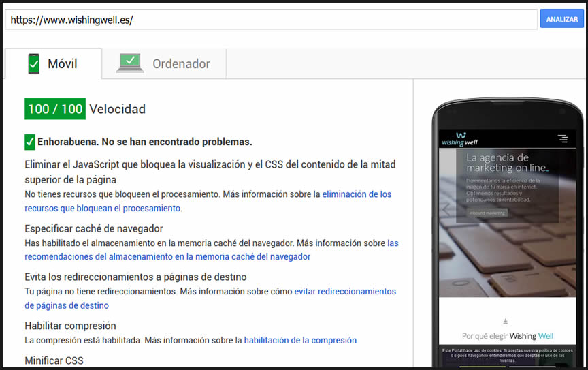This screenshot has height=370, width=588.
Task: Click 'Por qué elegir Wishing Well' text
Action: tap(508, 336)
